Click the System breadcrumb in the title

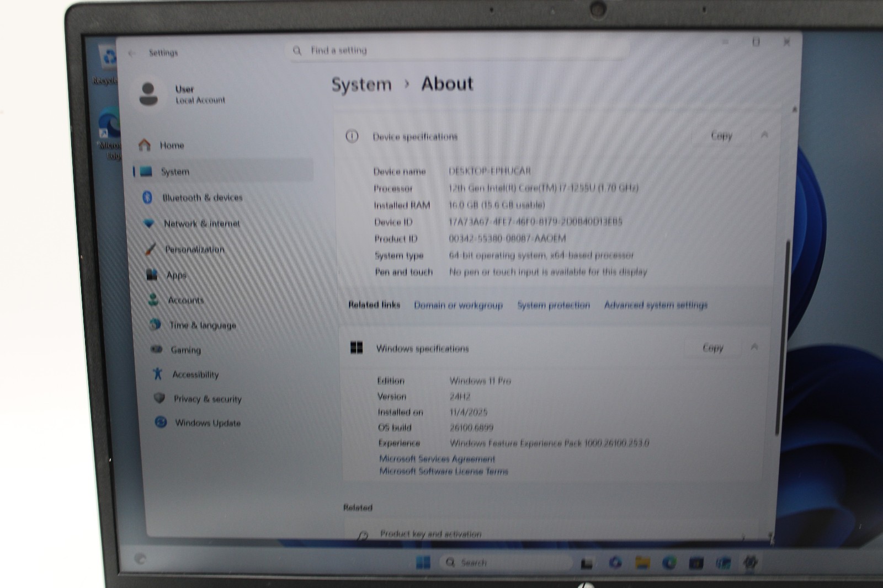[x=361, y=84]
